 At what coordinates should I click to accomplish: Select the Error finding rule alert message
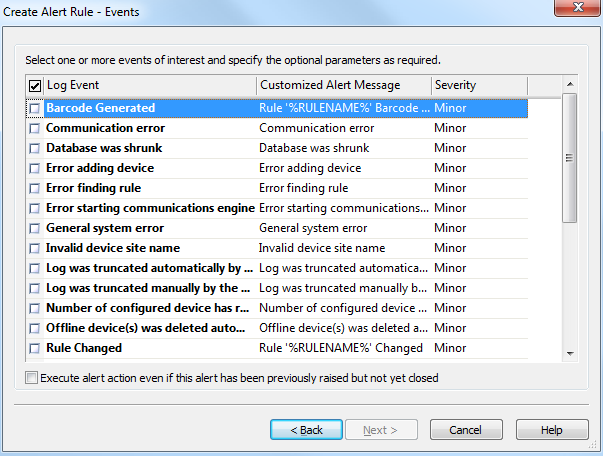[303, 188]
